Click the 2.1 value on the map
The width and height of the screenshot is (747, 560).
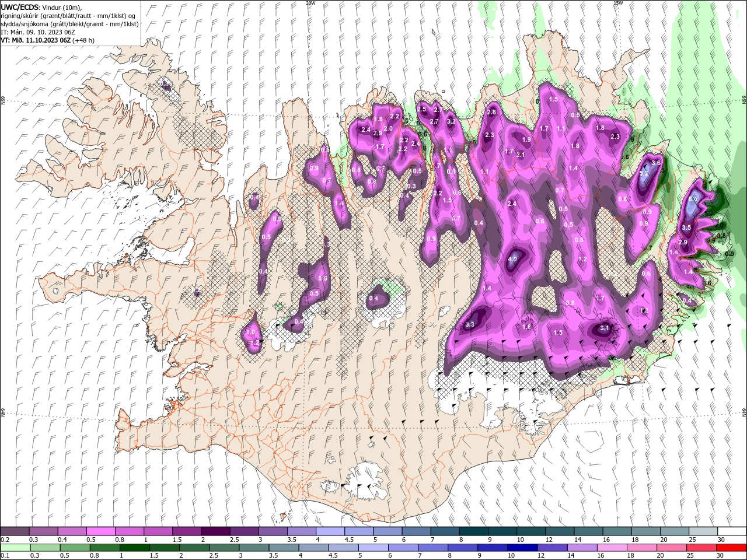coord(521,155)
